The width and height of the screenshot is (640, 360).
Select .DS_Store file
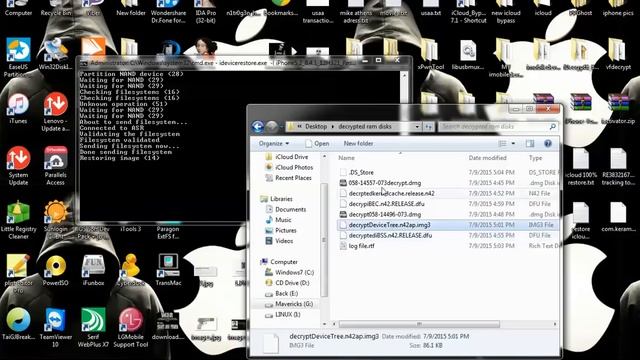pos(356,172)
